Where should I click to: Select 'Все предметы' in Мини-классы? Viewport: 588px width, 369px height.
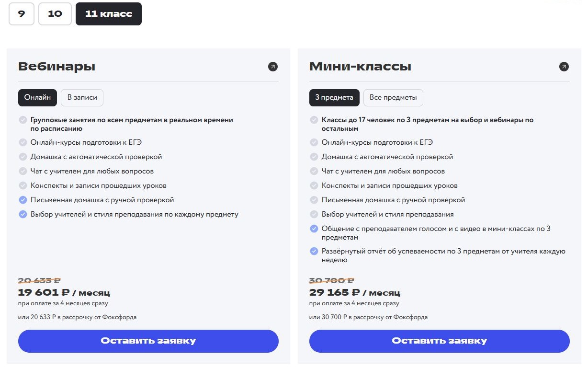[x=393, y=97]
